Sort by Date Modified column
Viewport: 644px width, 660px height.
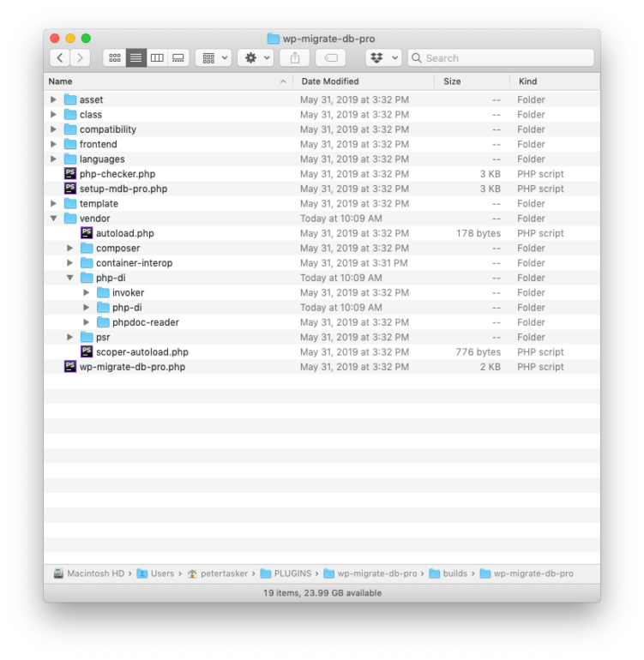(330, 81)
